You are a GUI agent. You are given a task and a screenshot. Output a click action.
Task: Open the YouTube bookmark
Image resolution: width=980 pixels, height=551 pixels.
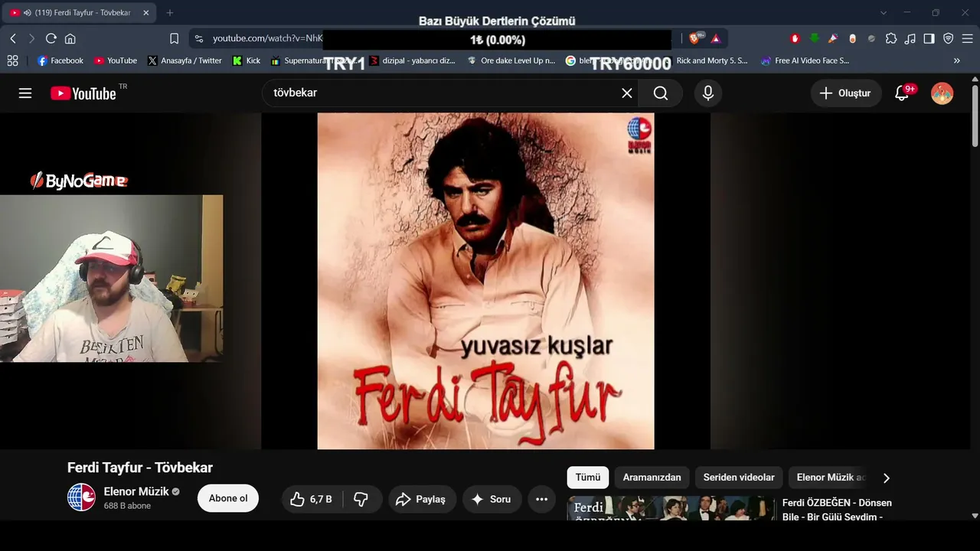click(x=116, y=60)
